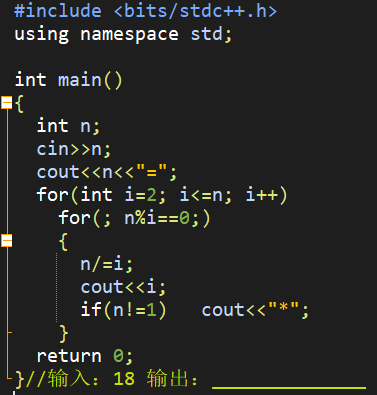The height and width of the screenshot is (395, 377).
Task: Click the cout<<"*" statement
Action: coord(255,310)
